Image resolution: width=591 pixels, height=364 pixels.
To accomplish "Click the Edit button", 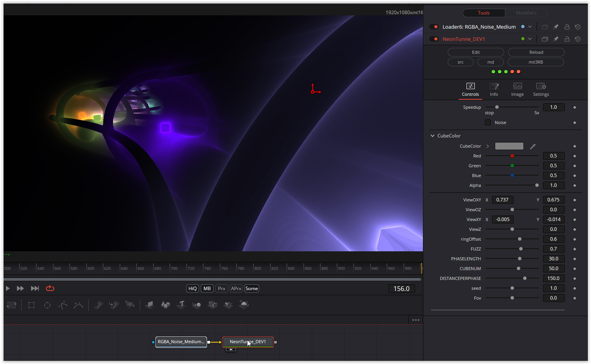I will pyautogui.click(x=476, y=53).
